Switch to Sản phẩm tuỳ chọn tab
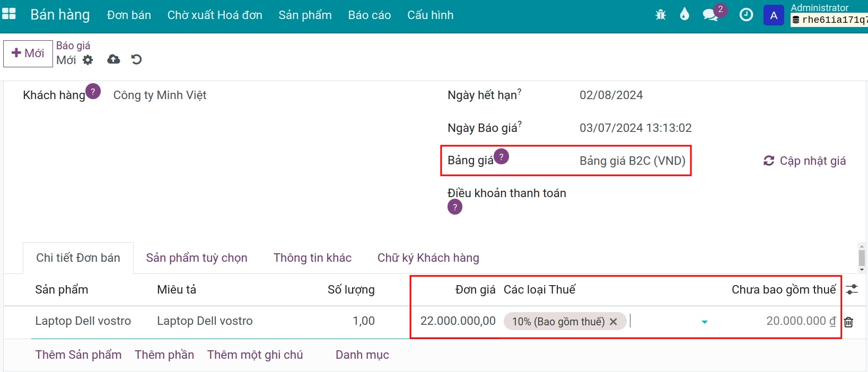This screenshot has height=372, width=868. click(197, 258)
